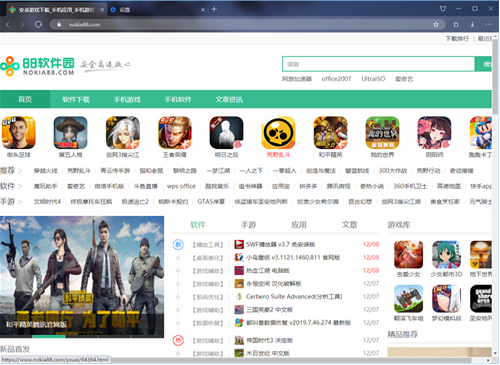Click the office2007 hot search link
The height and width of the screenshot is (365, 500).
[x=336, y=79]
